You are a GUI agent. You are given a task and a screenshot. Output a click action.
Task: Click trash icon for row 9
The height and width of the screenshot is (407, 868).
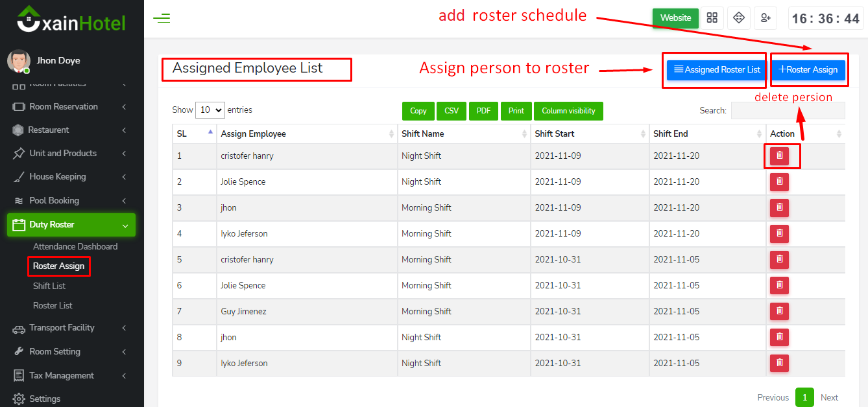pyautogui.click(x=779, y=363)
